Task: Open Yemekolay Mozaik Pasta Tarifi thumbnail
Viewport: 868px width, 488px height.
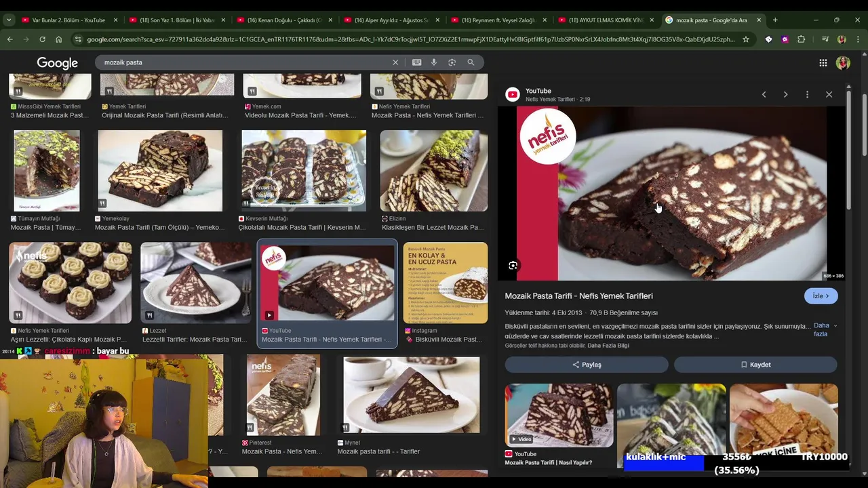Action: tap(160, 171)
